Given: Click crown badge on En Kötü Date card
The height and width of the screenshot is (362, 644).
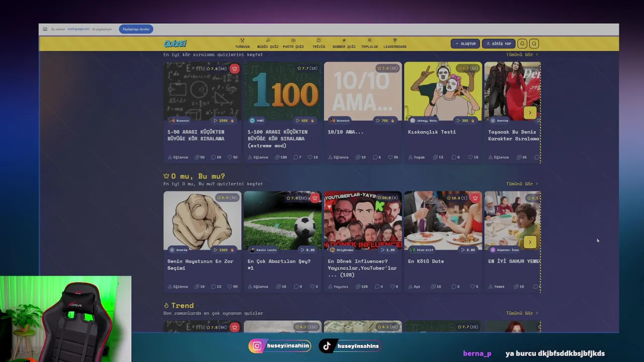Looking at the screenshot, I should tap(475, 198).
